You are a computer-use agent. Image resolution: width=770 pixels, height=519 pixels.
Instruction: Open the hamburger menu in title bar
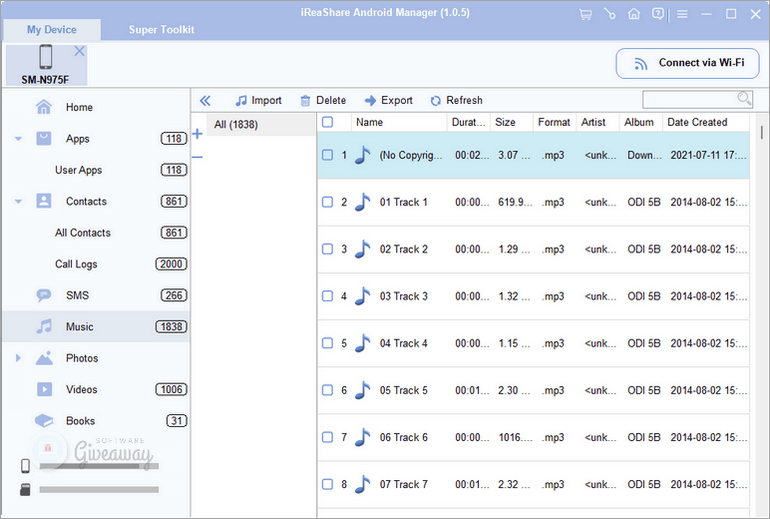pyautogui.click(x=683, y=15)
